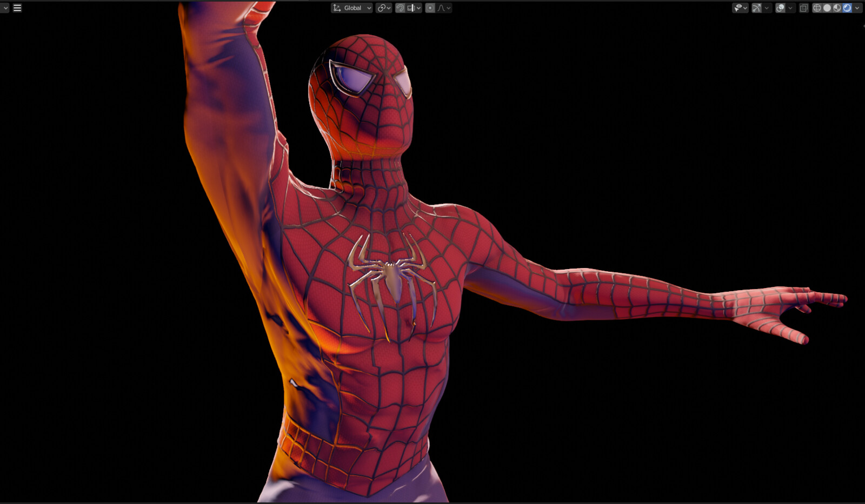Toggle X-ray view mode

(804, 8)
